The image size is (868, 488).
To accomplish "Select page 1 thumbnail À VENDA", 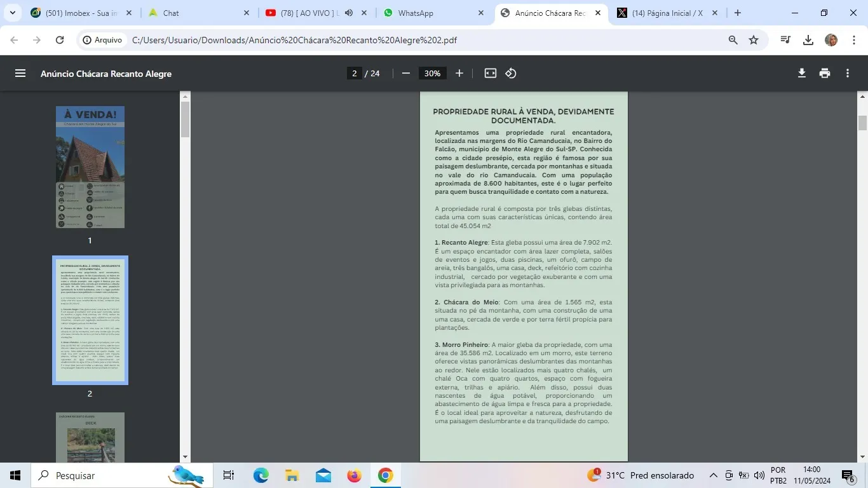I will [90, 167].
